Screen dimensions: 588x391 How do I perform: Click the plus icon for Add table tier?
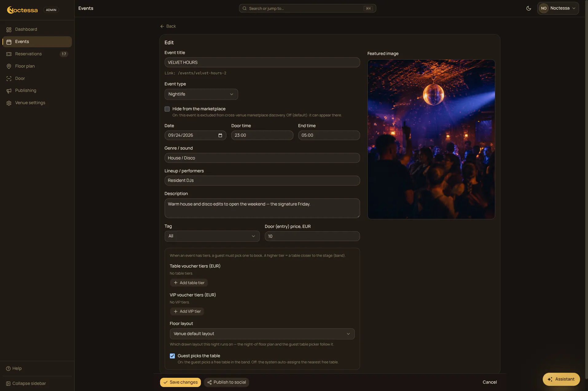point(176,283)
